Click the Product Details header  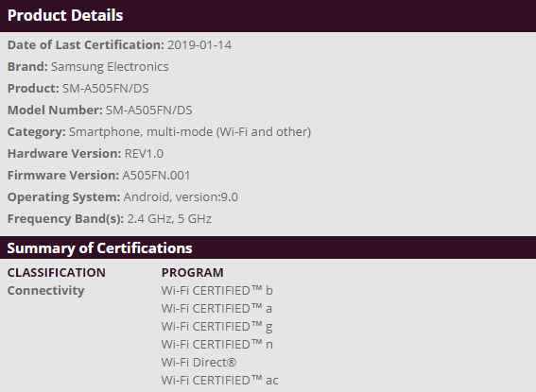pyautogui.click(x=65, y=15)
